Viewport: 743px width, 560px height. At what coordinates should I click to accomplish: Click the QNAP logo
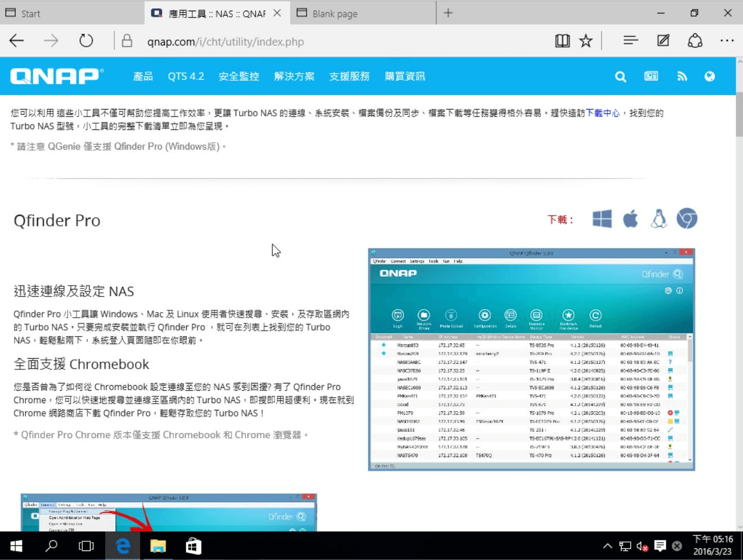click(x=57, y=76)
